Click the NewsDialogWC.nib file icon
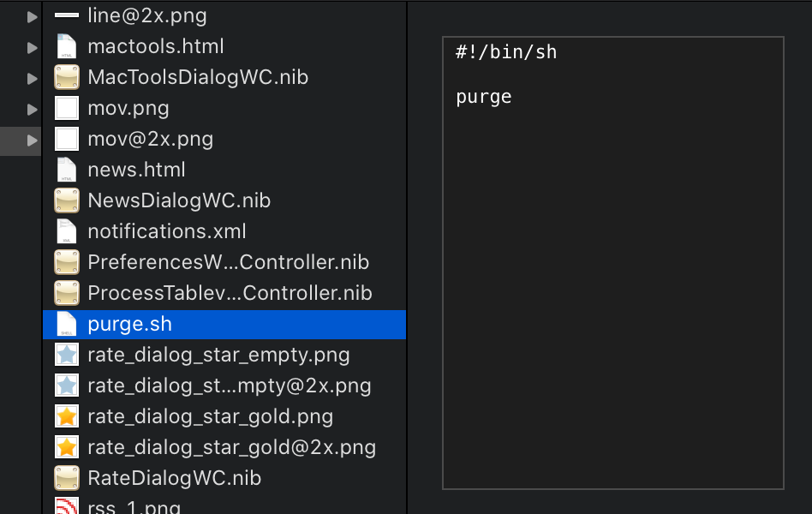The image size is (812, 514). click(67, 200)
